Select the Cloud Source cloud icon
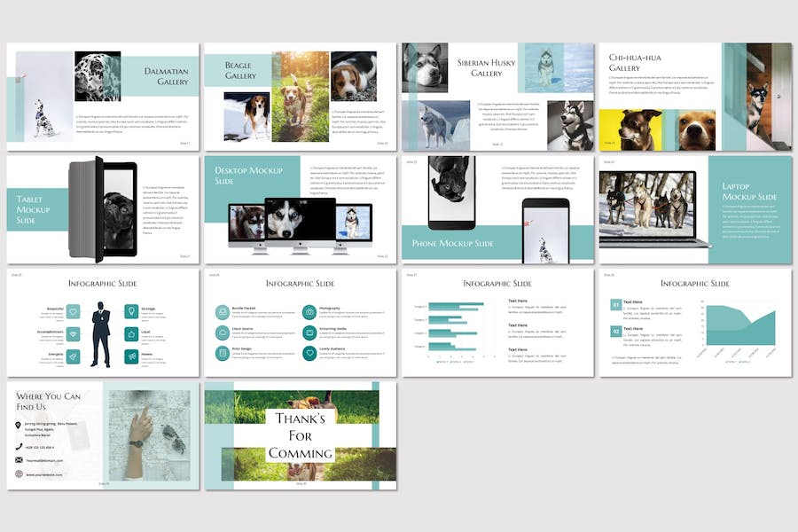Viewport: 798px width, 532px height. coord(223,333)
